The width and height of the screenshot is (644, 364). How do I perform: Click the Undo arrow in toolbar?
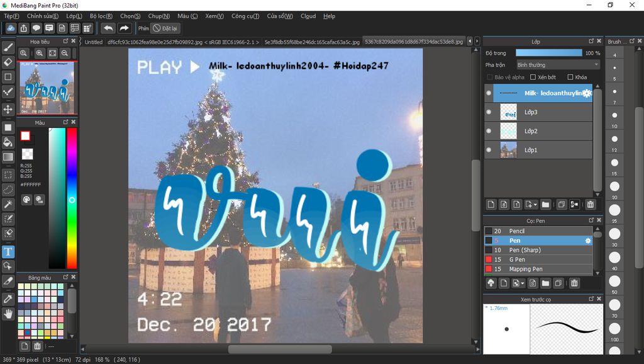[x=108, y=28]
